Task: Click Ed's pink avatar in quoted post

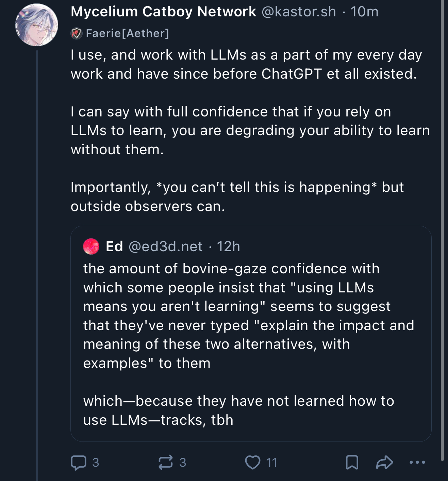Action: (x=91, y=246)
